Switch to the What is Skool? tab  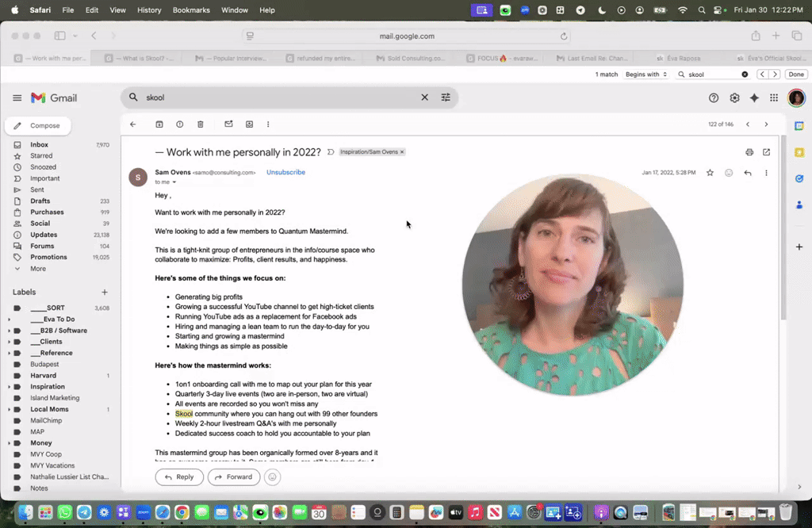(x=140, y=59)
